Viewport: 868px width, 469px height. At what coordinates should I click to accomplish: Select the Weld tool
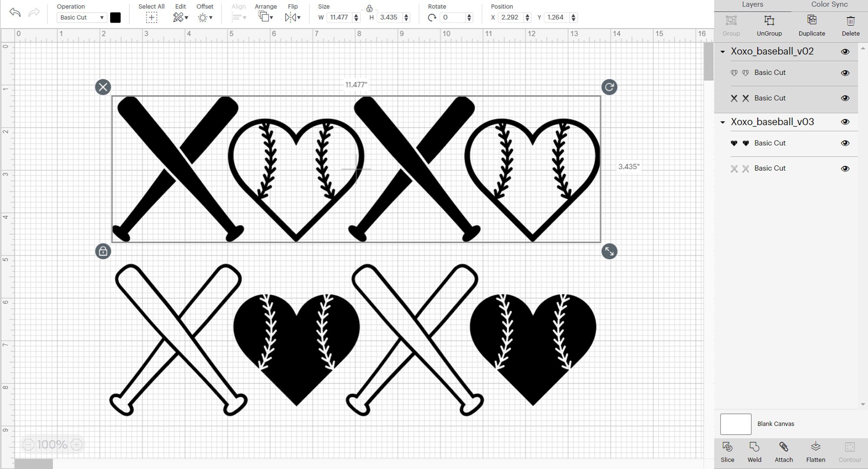pyautogui.click(x=755, y=450)
